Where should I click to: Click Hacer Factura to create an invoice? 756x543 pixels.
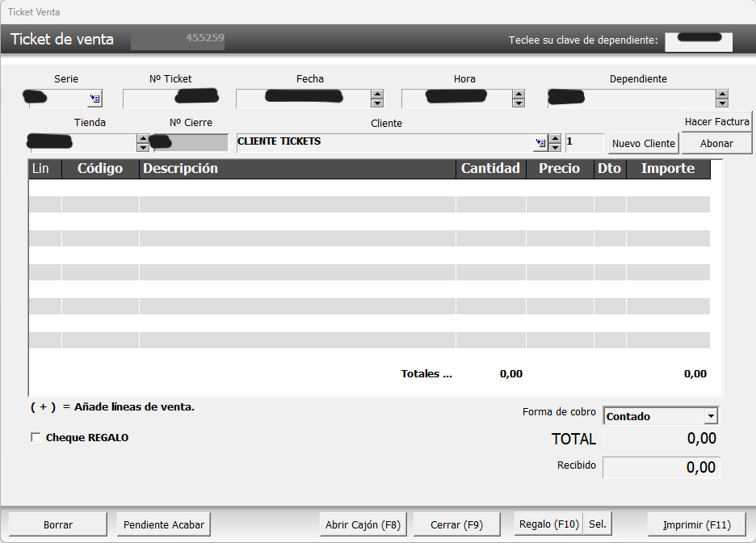coord(717,122)
